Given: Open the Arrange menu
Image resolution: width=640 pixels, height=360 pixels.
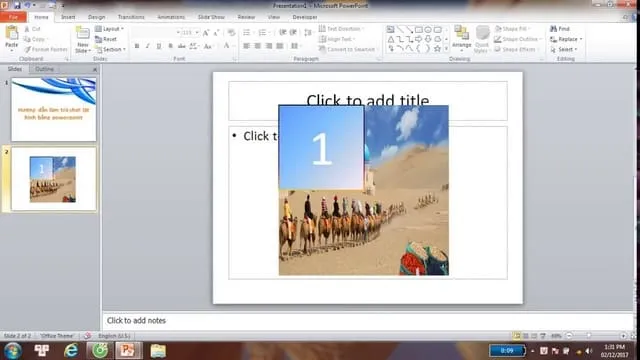Looking at the screenshot, I should click(462, 39).
